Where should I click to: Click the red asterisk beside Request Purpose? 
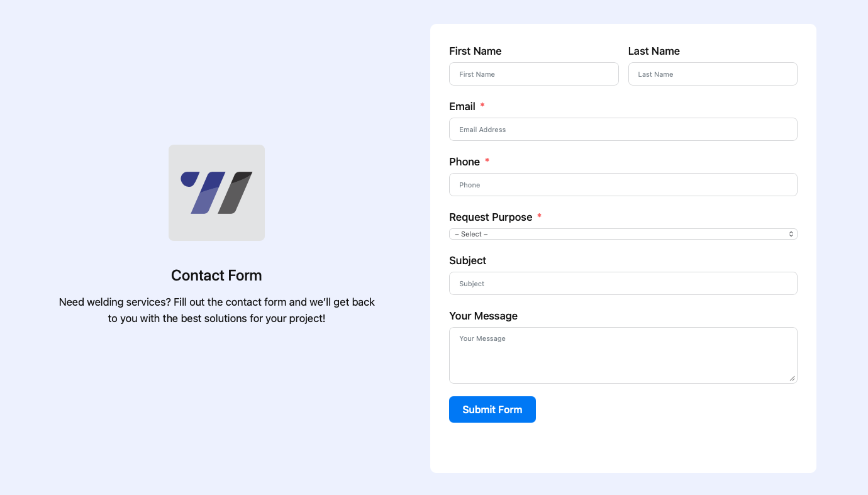click(x=539, y=216)
